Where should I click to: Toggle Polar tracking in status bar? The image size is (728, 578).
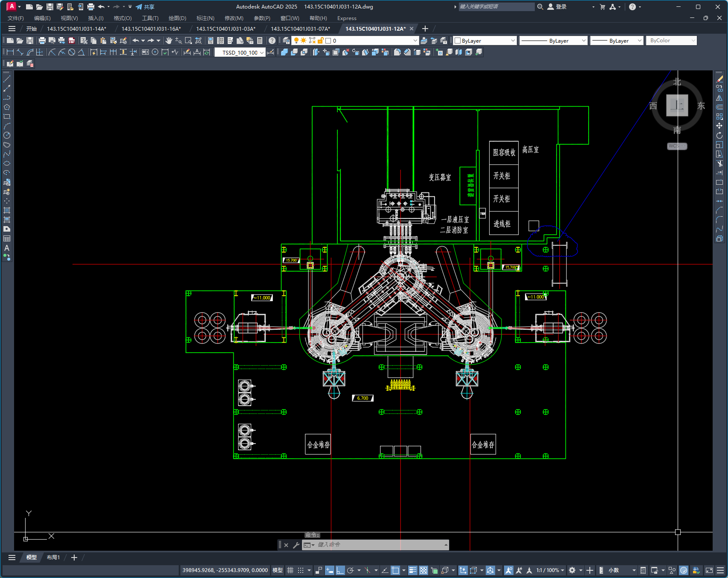[351, 570]
